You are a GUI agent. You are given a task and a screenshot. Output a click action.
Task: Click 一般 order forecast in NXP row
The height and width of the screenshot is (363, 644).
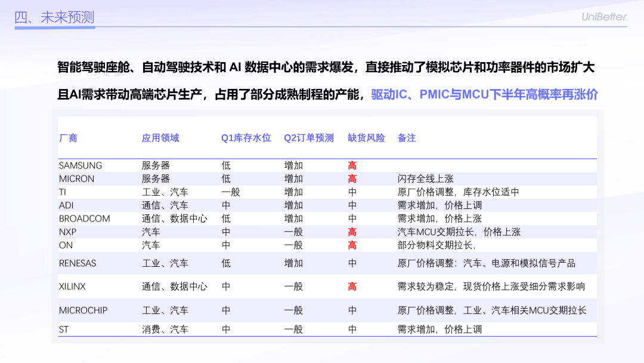point(293,232)
